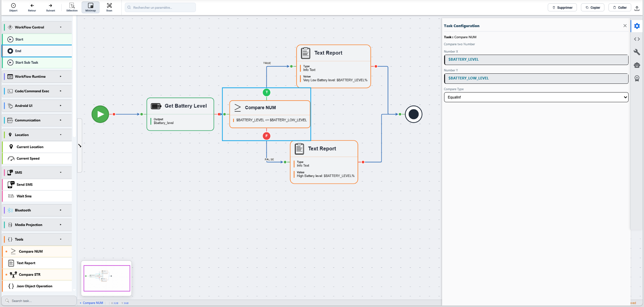Click the Copier button

click(x=593, y=7)
